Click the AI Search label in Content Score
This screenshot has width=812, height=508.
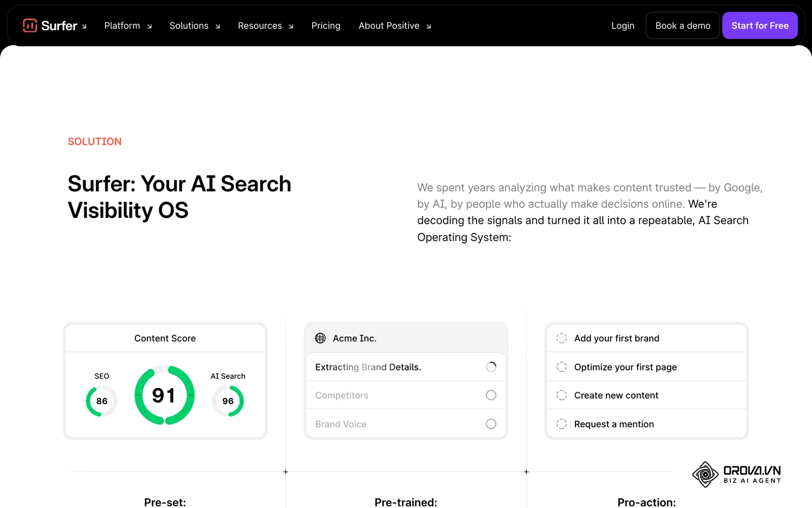[x=228, y=376]
